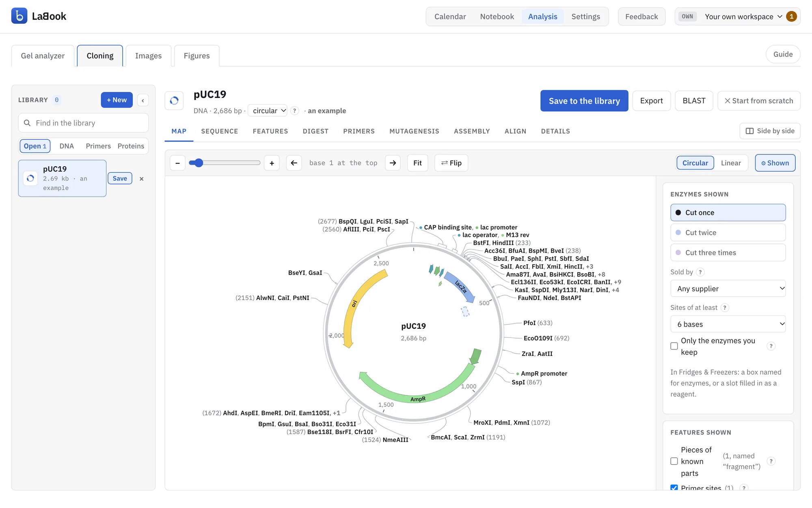
Task: Click Save to the library button
Action: (584, 101)
